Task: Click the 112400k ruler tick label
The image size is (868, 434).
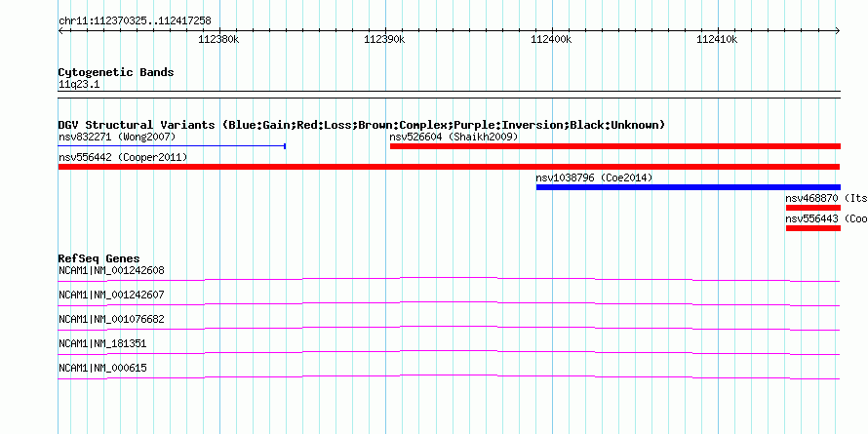Action: coord(551,40)
